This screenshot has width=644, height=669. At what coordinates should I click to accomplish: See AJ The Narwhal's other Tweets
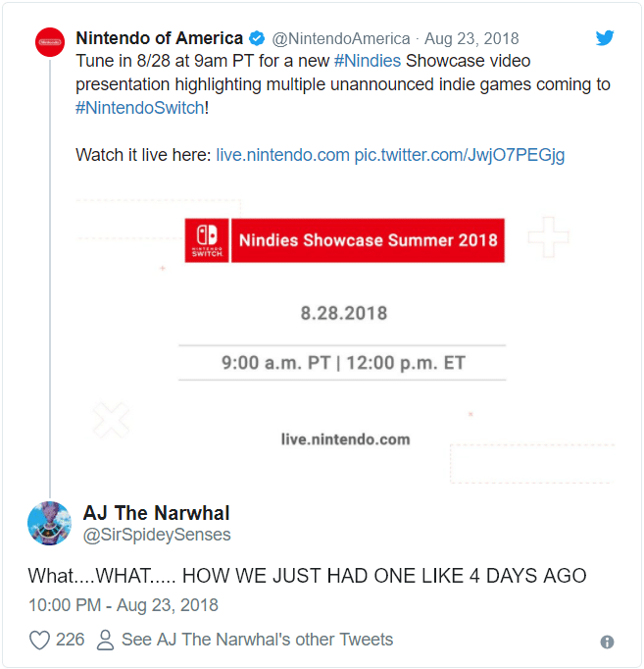pyautogui.click(x=257, y=640)
